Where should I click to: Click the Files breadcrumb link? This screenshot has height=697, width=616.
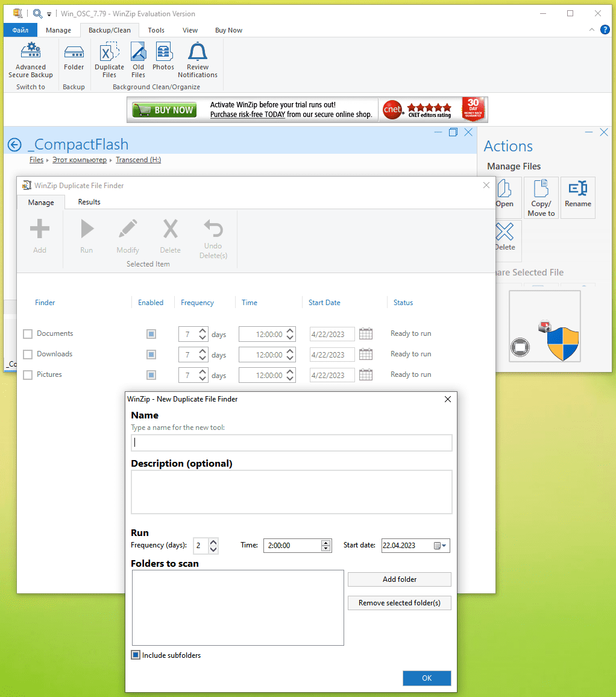(36, 160)
